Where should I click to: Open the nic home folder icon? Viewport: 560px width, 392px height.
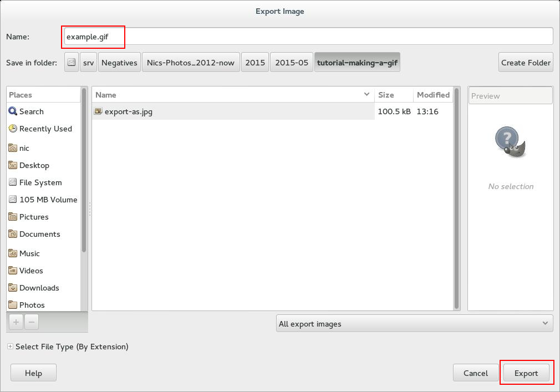click(x=13, y=148)
